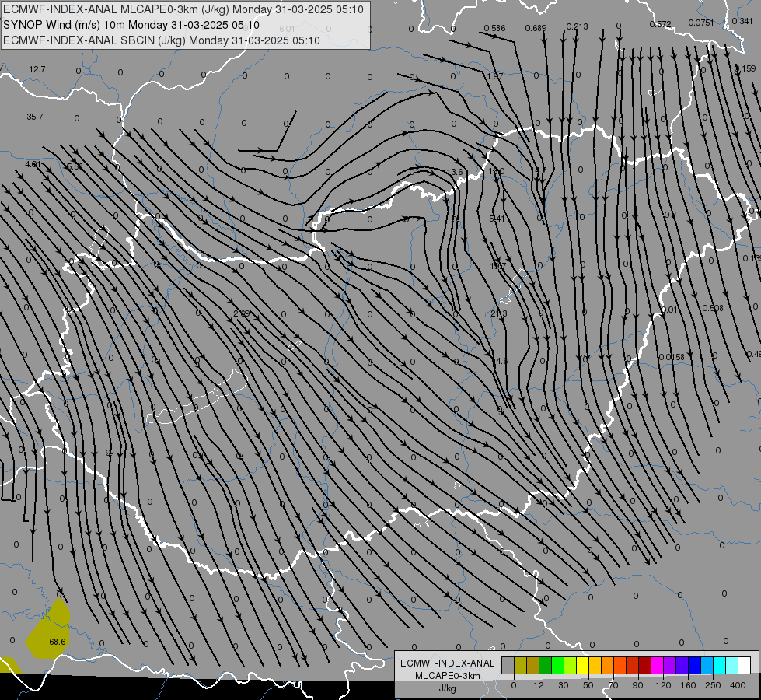Screen dimensions: 761x700
Task: Click the map value 0.213
Action: click(577, 26)
